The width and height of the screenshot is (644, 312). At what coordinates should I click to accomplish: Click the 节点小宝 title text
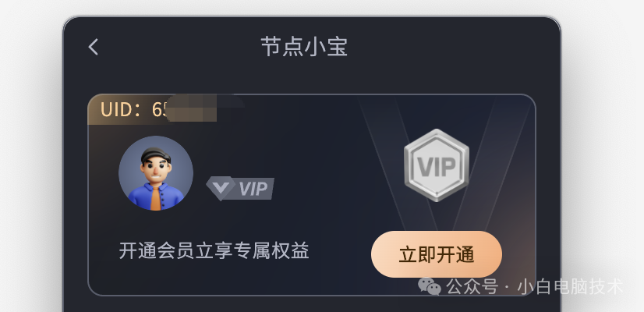(x=304, y=47)
